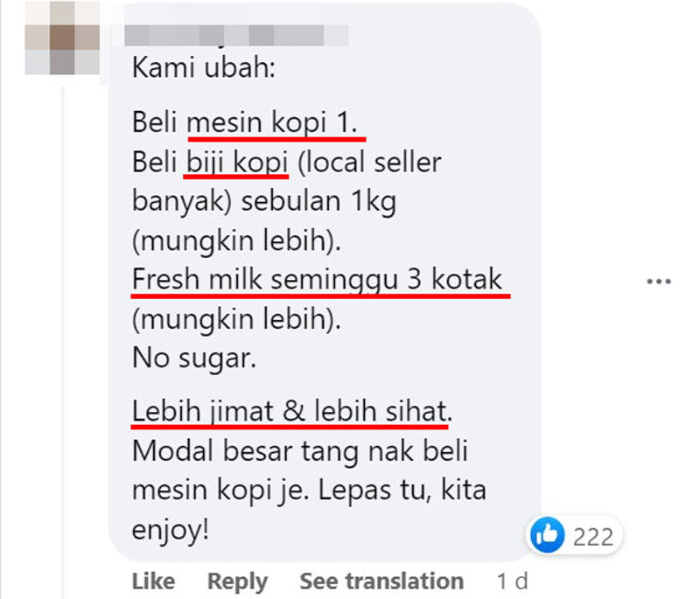The height and width of the screenshot is (599, 700).
Task: View the 222 reactions count
Action: (x=593, y=537)
